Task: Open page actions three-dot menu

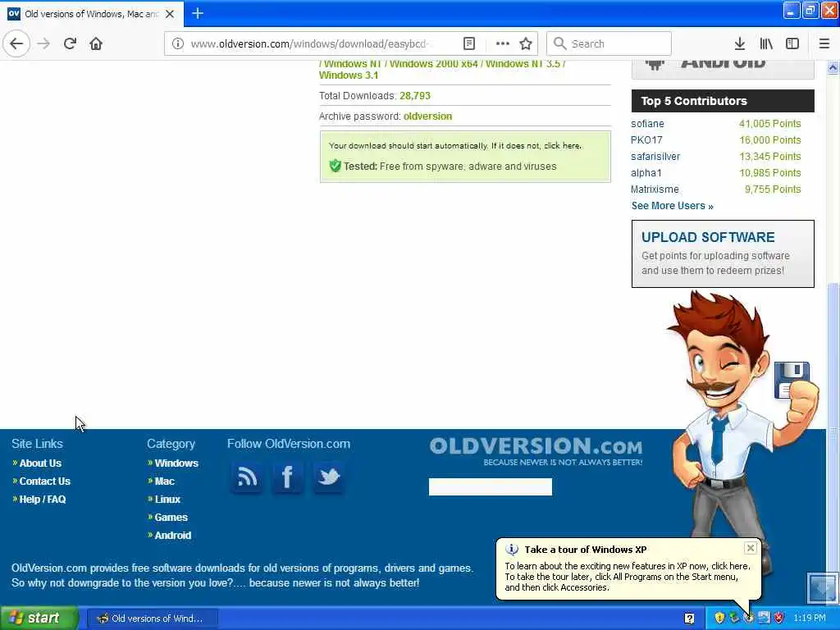Action: pos(502,43)
